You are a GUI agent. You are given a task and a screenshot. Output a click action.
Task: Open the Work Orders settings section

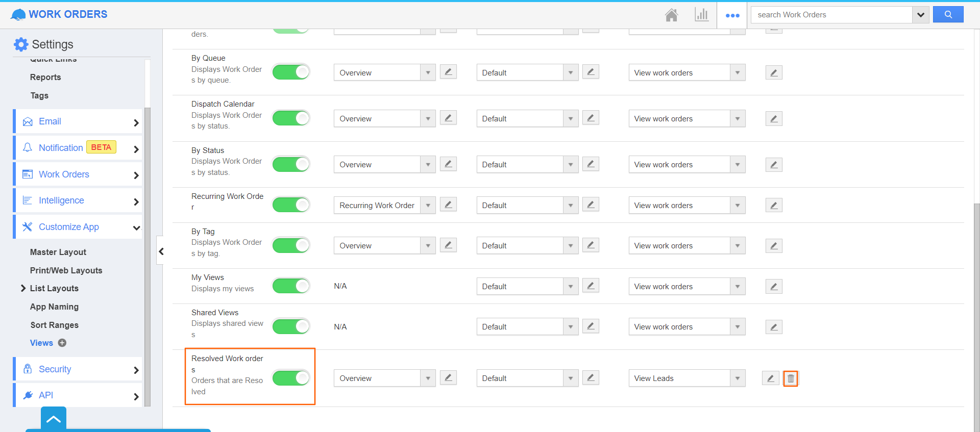click(78, 174)
